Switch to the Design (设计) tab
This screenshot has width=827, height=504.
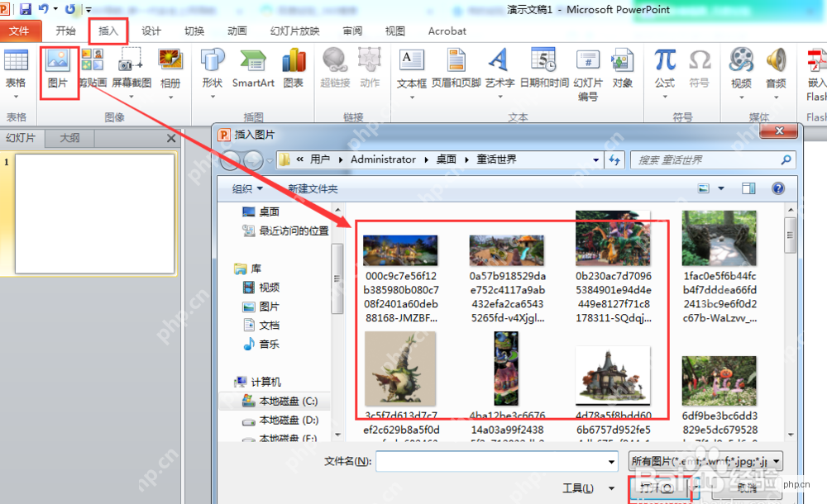pyautogui.click(x=151, y=31)
